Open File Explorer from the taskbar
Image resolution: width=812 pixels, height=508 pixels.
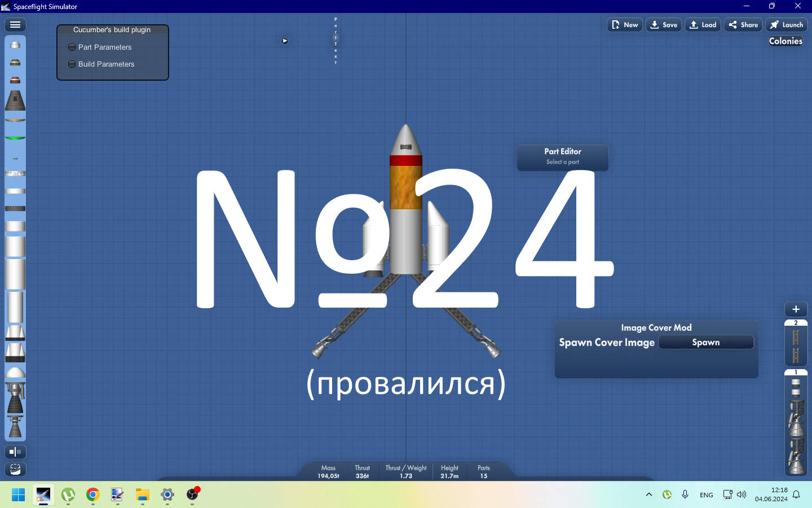click(x=143, y=495)
